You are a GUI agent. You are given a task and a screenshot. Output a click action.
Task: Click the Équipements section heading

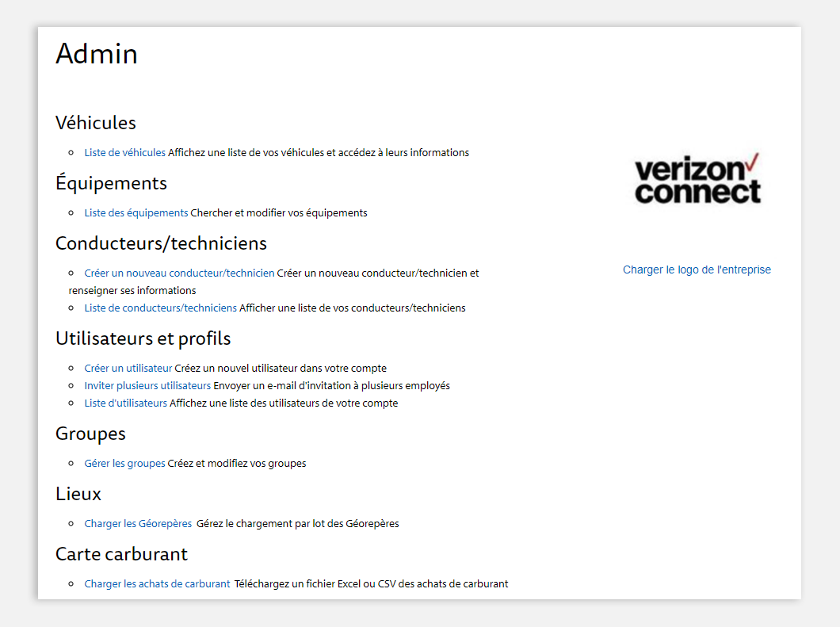click(x=112, y=183)
